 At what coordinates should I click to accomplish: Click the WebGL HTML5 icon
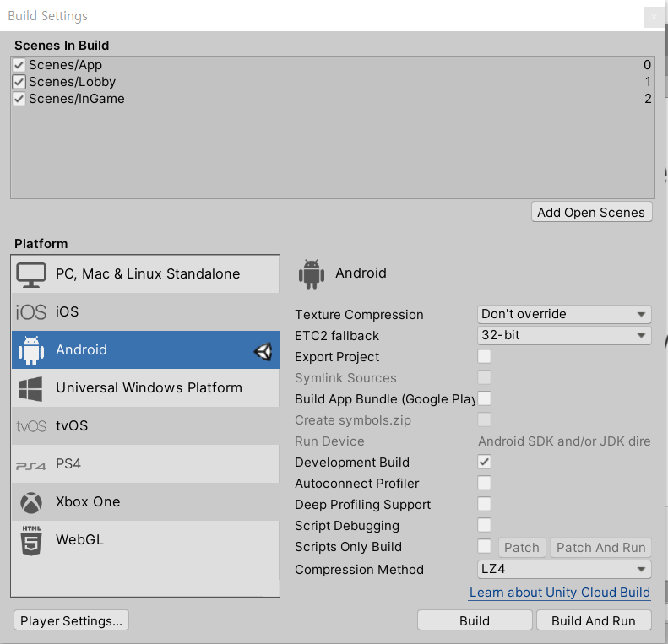coord(31,540)
